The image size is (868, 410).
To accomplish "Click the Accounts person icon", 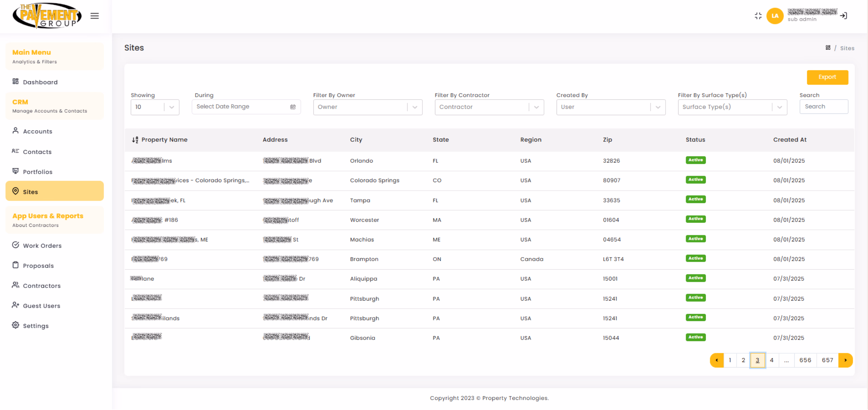I will point(15,131).
